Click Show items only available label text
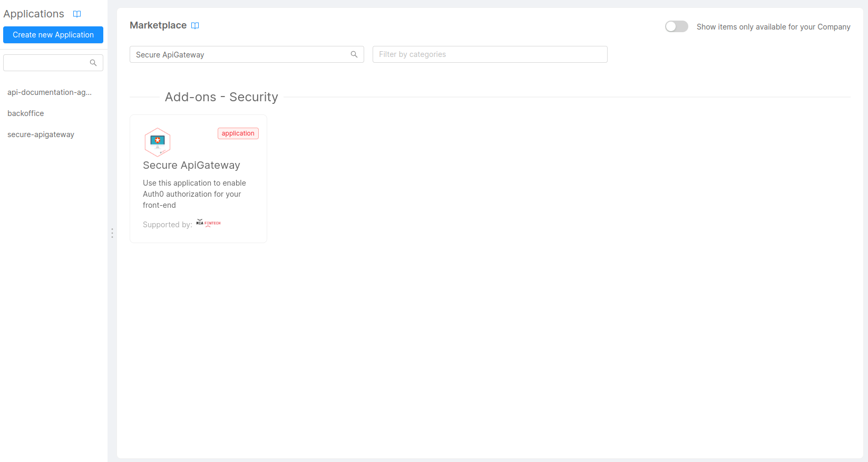The image size is (868, 462). tap(774, 27)
